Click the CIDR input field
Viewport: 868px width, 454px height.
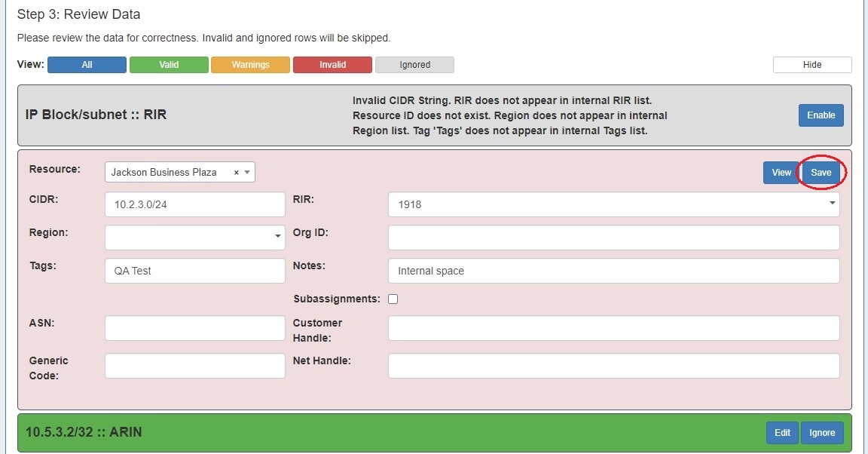click(194, 204)
